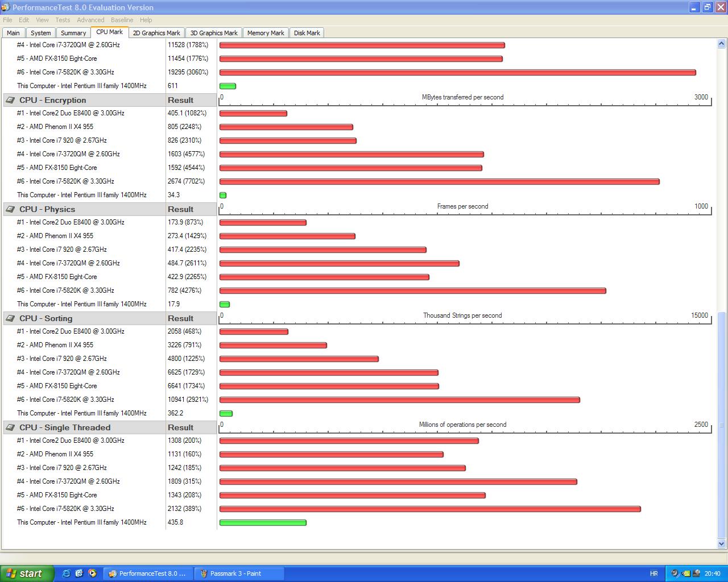
Task: Open the Edit menu
Action: 24,20
